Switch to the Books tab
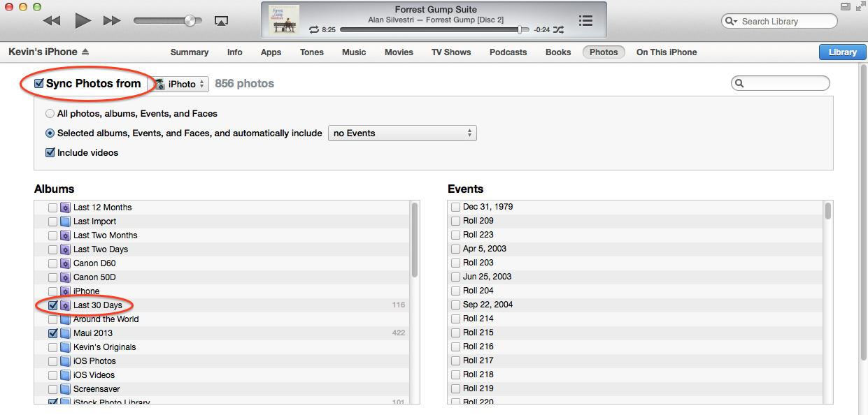 click(558, 52)
